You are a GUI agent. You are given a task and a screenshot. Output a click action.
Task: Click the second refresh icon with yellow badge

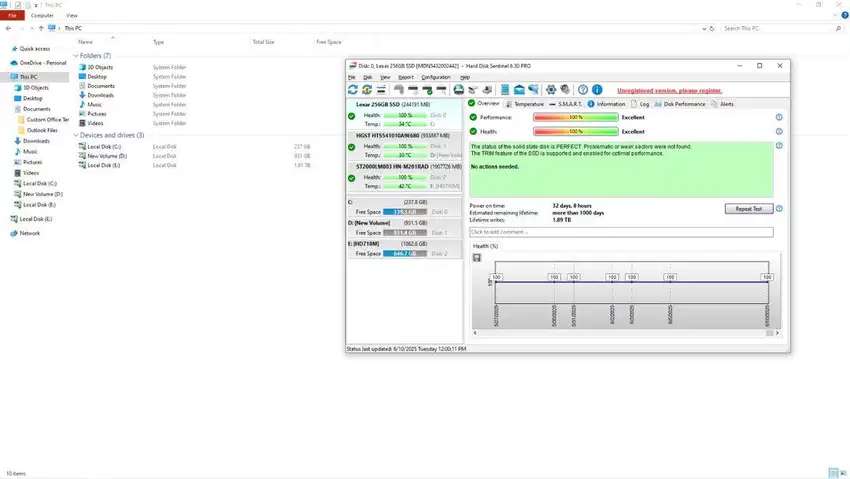click(x=367, y=90)
